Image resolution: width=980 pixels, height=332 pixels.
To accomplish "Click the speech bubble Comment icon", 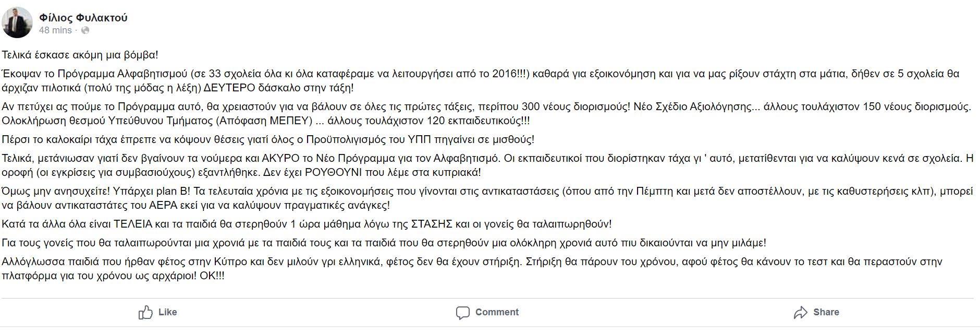I will pos(462,313).
